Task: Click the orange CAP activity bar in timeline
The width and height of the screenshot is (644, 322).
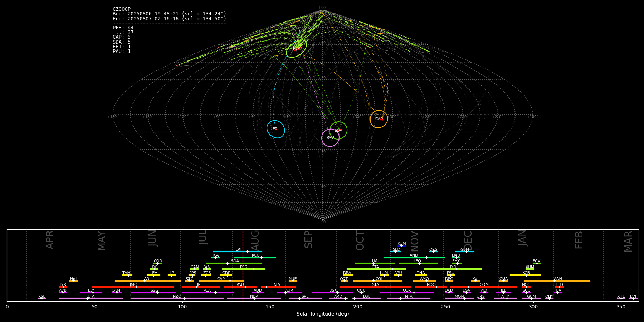Action: [x=222, y=281]
